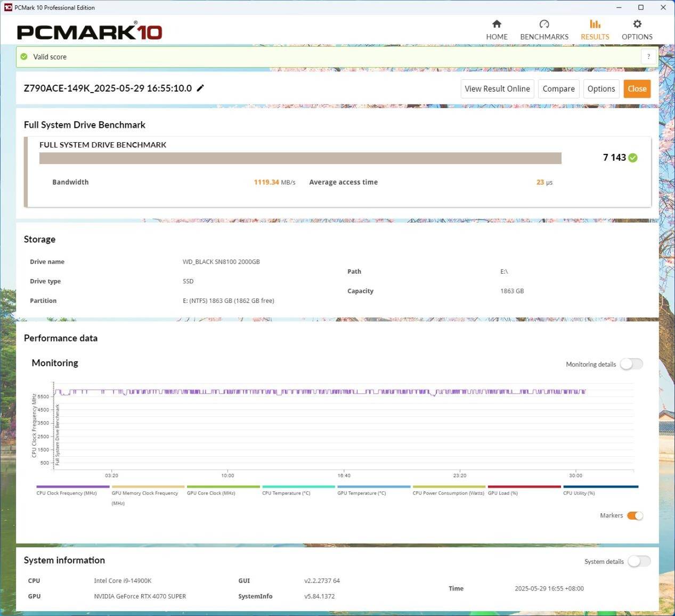
Task: Click View Result Online button
Action: tap(497, 89)
